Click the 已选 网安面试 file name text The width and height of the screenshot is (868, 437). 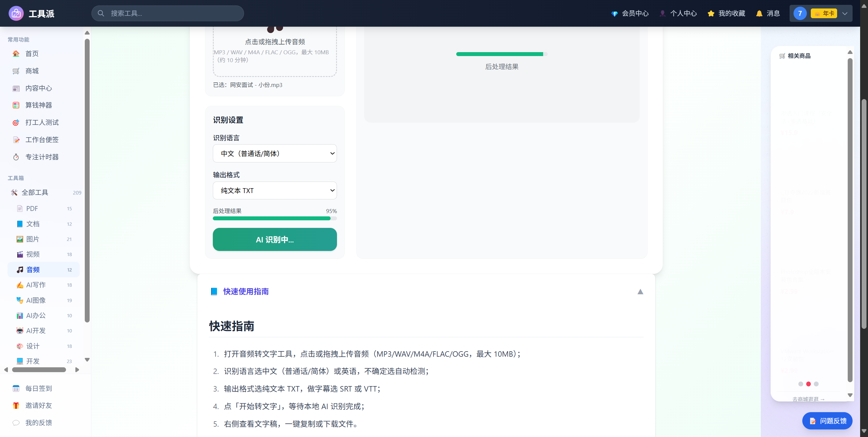click(x=248, y=85)
